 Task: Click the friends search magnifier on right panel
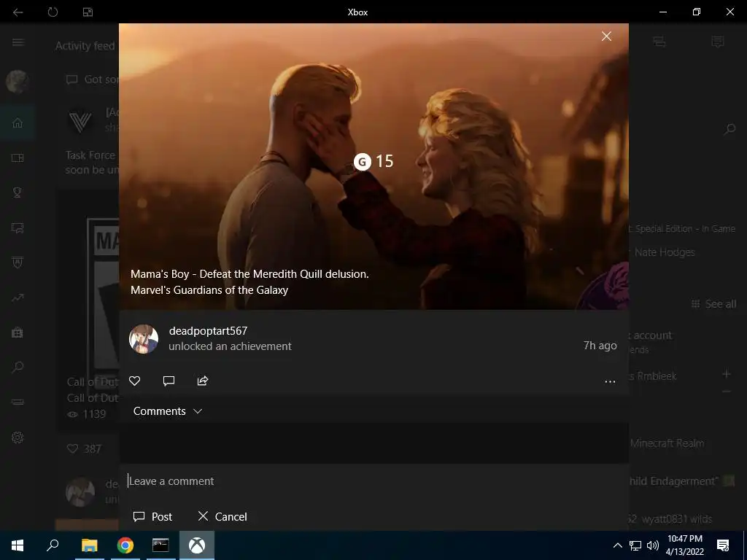coord(729,129)
